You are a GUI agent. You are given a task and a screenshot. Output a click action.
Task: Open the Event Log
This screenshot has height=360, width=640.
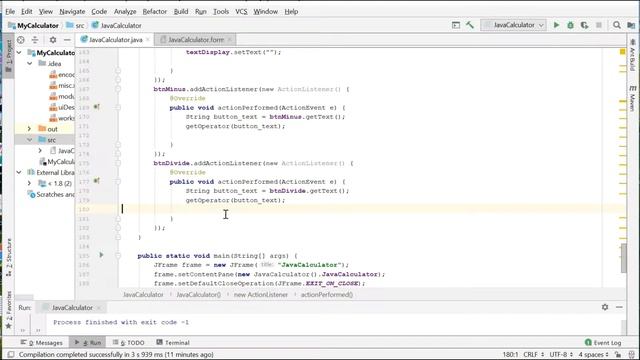(603, 342)
